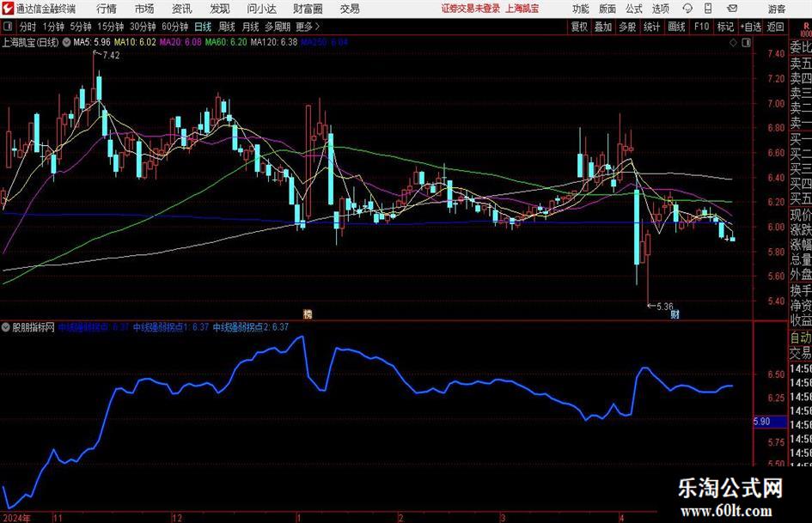The height and width of the screenshot is (523, 812).
Task: Open the 发现 menu
Action: [220, 9]
